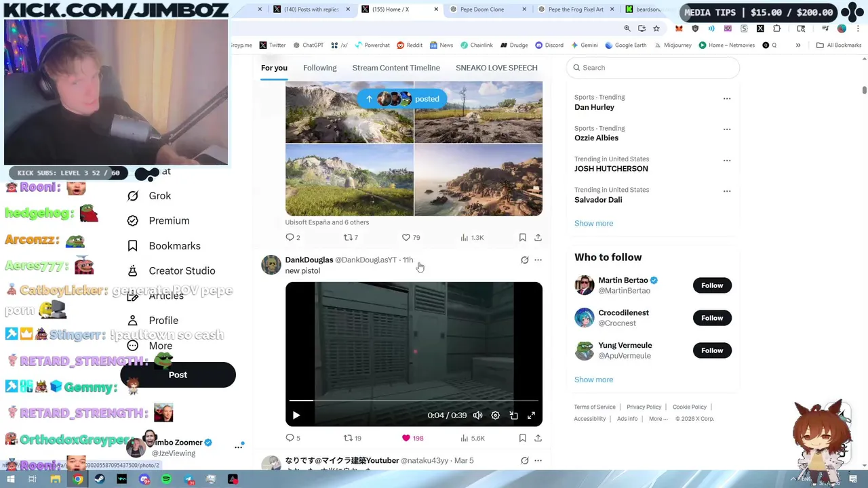Close the '(155) Home / X' browser tab
This screenshot has height=488, width=868.
pos(436,9)
